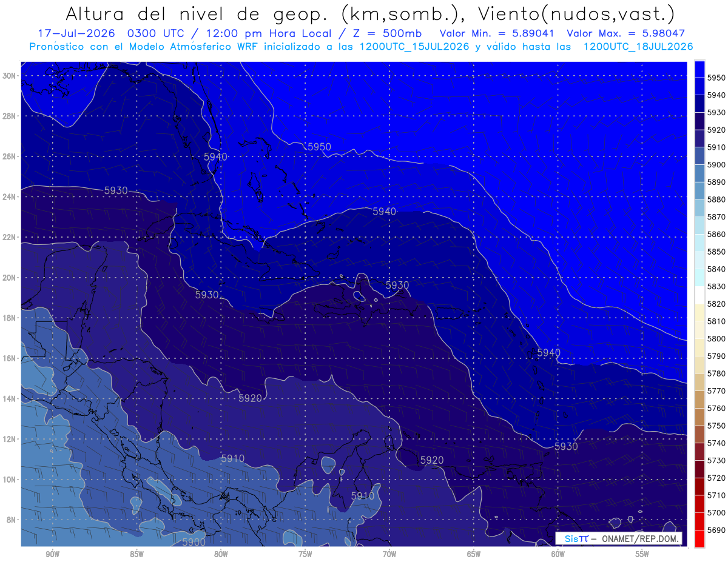728x562 pixels.
Task: Click the colorbar legend value 5730
Action: [716, 460]
